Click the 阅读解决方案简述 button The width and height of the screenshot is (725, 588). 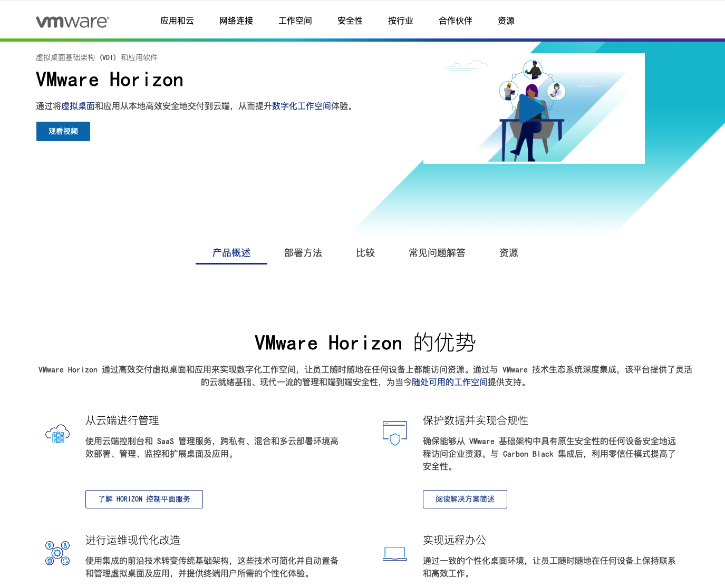(x=465, y=499)
